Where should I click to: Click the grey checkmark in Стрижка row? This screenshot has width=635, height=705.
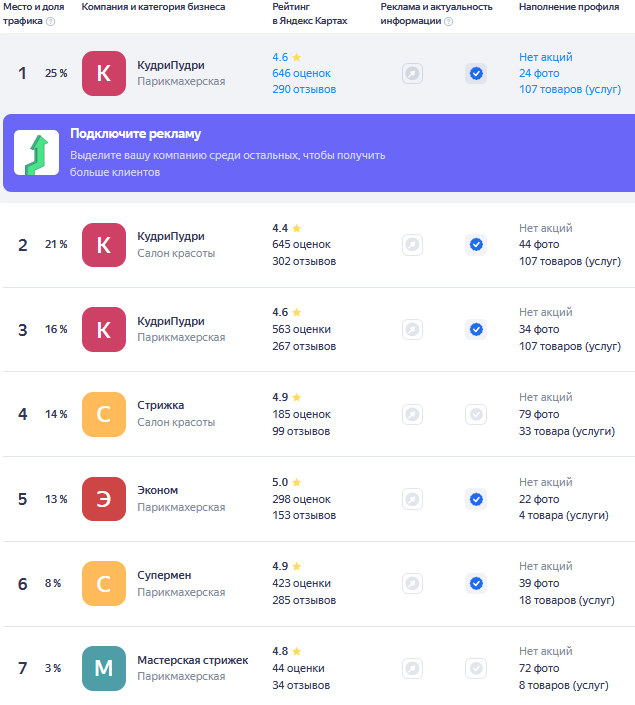476,414
